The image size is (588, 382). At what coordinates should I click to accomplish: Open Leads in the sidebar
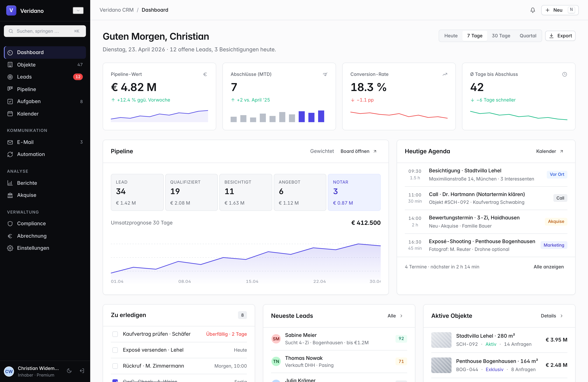pyautogui.click(x=45, y=77)
